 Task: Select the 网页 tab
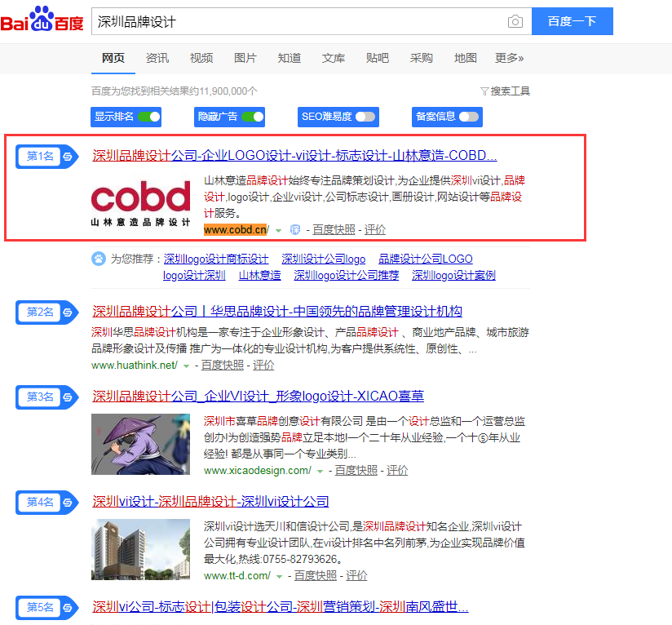[113, 58]
